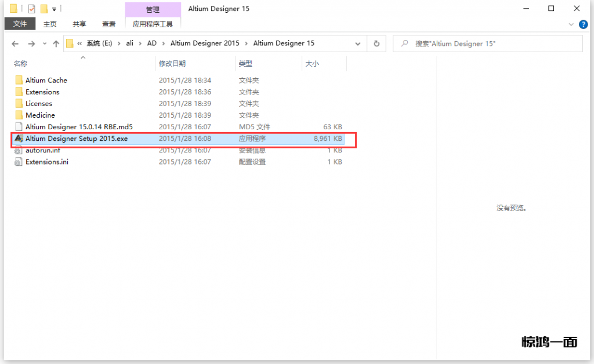The image size is (594, 364).
Task: Select the autorun.inf file icon
Action: tap(19, 150)
